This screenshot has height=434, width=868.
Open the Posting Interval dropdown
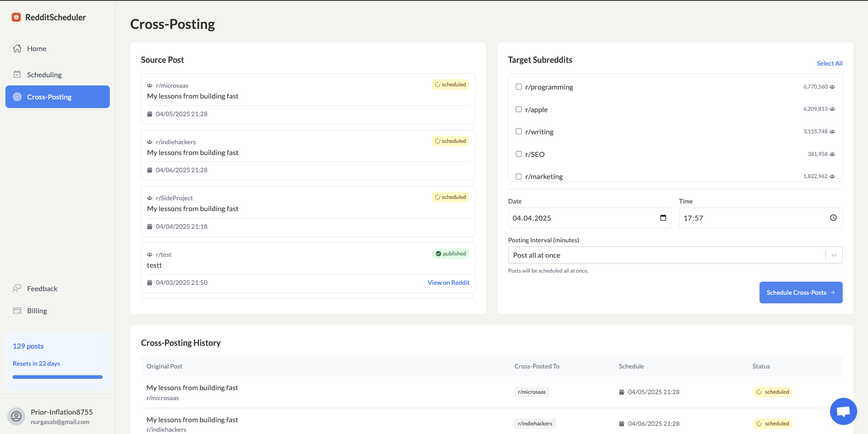675,255
